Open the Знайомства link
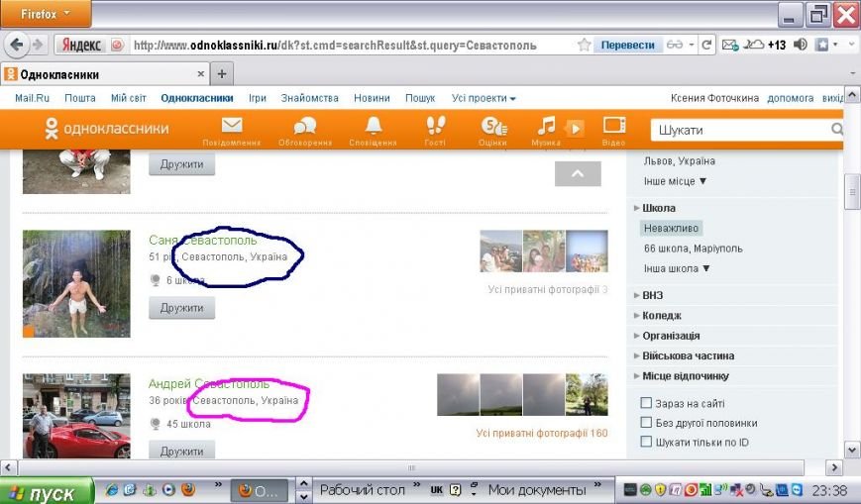 [310, 98]
